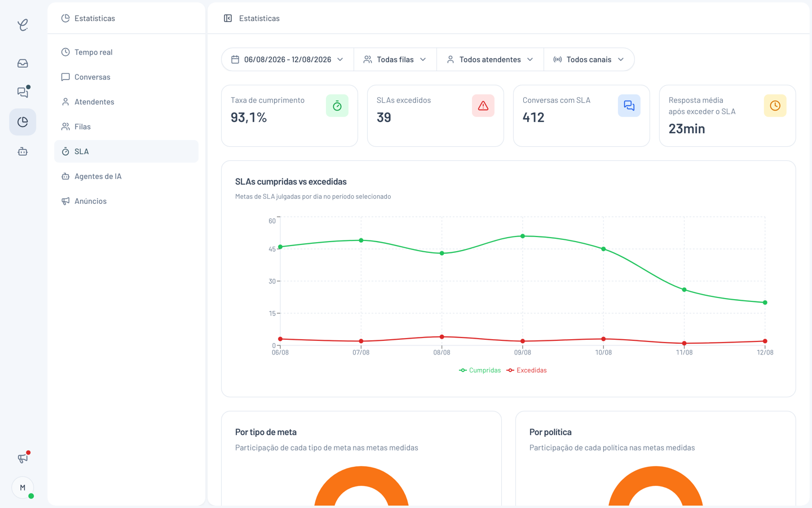Screen dimensions: 812x508
Task: Click the SLAs cumpridas vs excedidas heading
Action: click(x=291, y=182)
